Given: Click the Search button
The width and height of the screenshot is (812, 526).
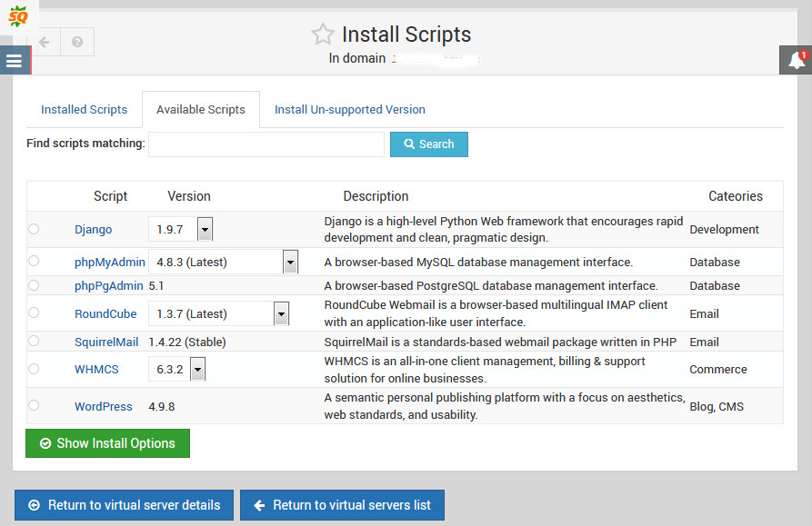Looking at the screenshot, I should pyautogui.click(x=428, y=144).
